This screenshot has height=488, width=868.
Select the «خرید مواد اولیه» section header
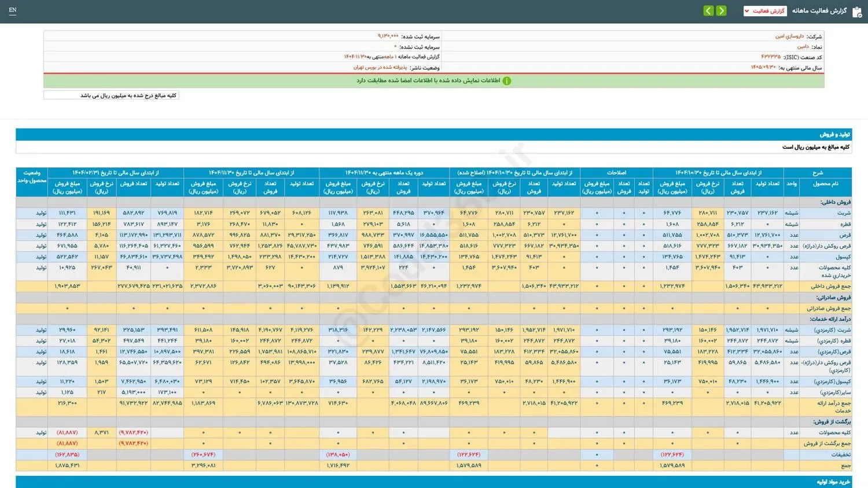pyautogui.click(x=833, y=482)
